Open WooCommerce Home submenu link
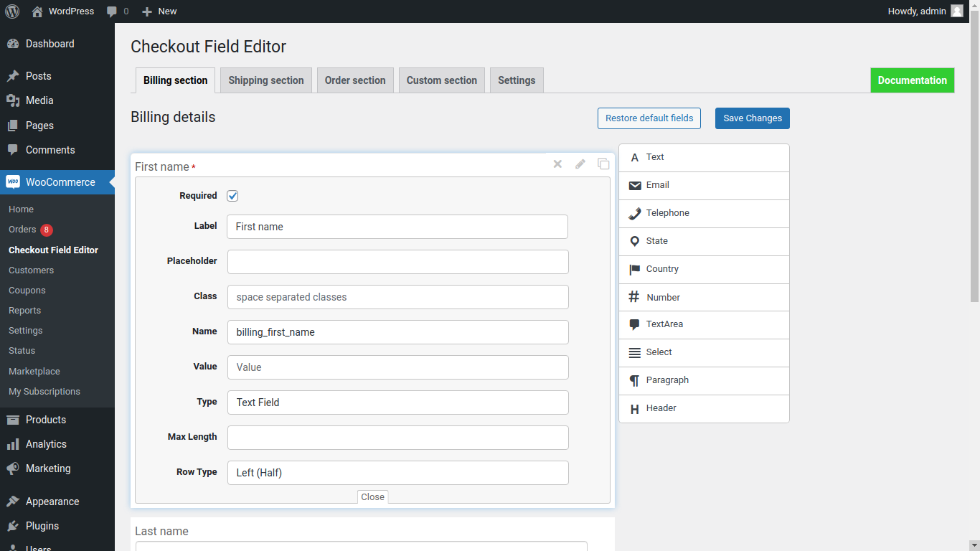This screenshot has height=551, width=980. tap(22, 209)
